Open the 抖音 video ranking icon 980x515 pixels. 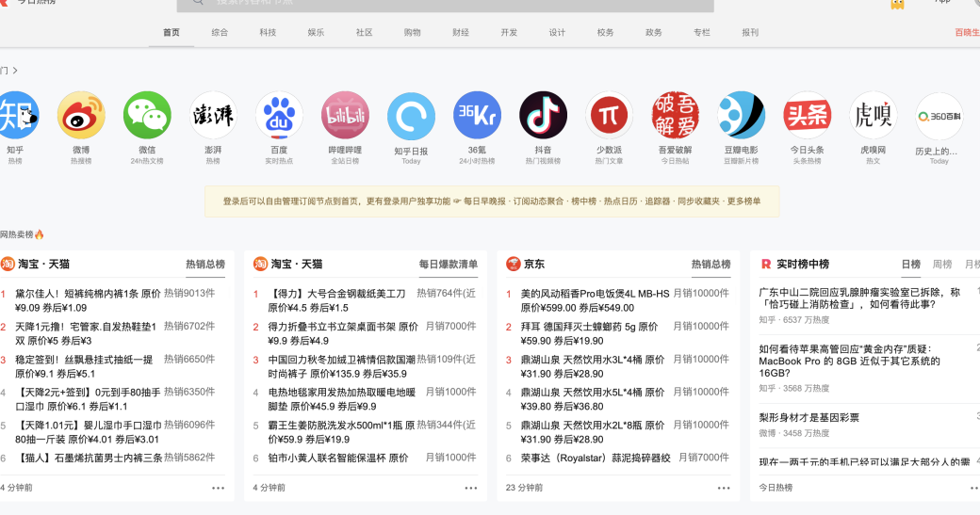(543, 116)
